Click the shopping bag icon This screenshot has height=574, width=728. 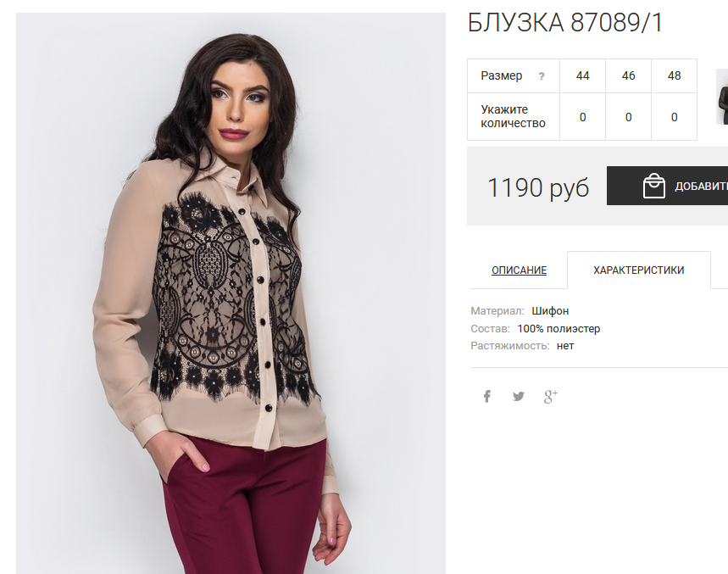click(x=653, y=186)
